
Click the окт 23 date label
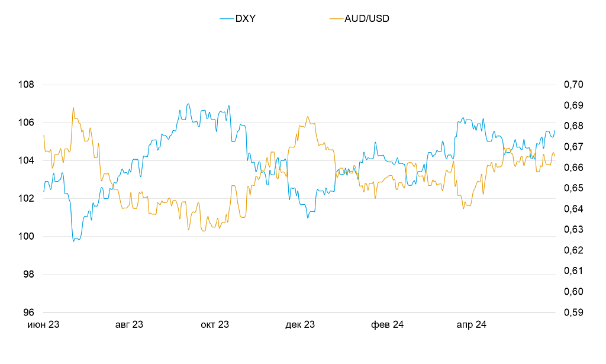pos(215,325)
